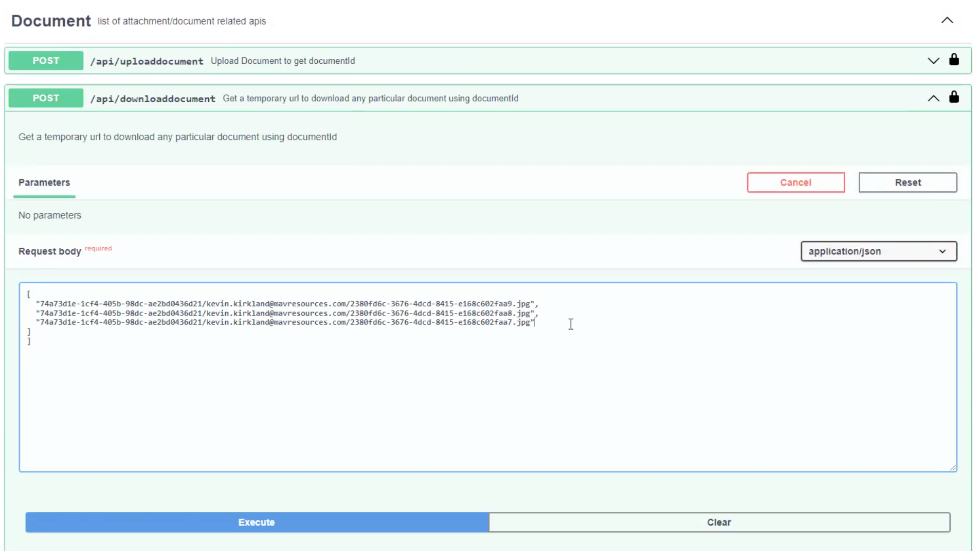Click the lock icon on uploaddocument row
Image resolution: width=980 pixels, height=551 pixels.
pos(954,60)
